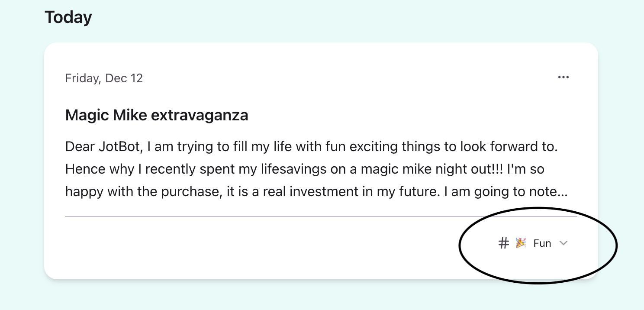Click the line starting with Dear JotBot
Viewport: 644px width, 310px height.
(x=311, y=146)
